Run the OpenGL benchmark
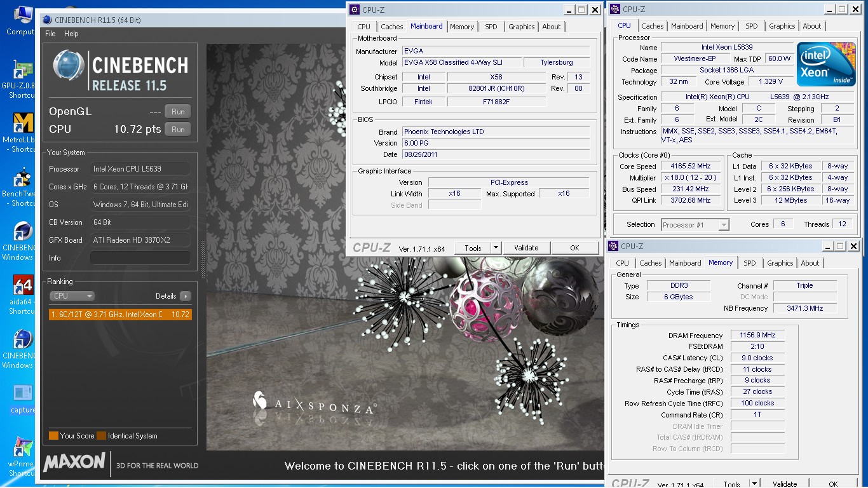 tap(178, 112)
